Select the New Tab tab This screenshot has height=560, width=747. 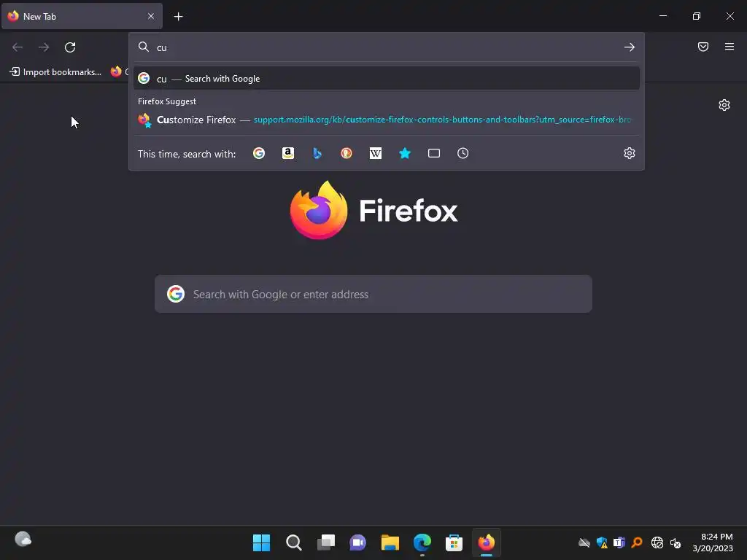click(82, 16)
